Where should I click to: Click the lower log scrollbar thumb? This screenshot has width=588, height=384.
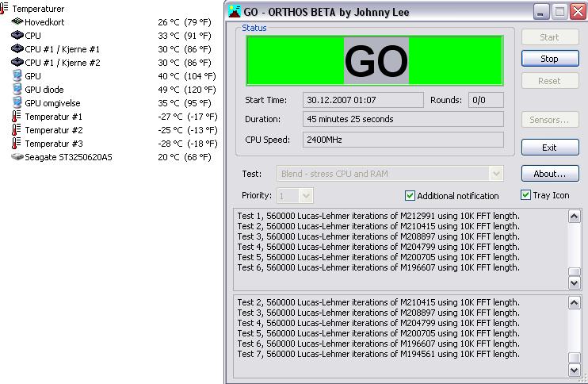574,358
